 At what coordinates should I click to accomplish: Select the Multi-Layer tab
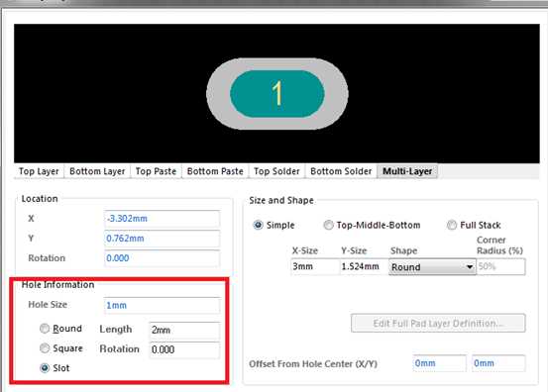pos(407,171)
